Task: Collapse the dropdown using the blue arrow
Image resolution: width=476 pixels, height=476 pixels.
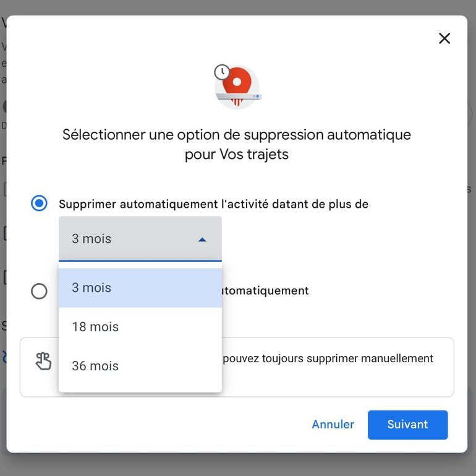Action: [x=202, y=240]
